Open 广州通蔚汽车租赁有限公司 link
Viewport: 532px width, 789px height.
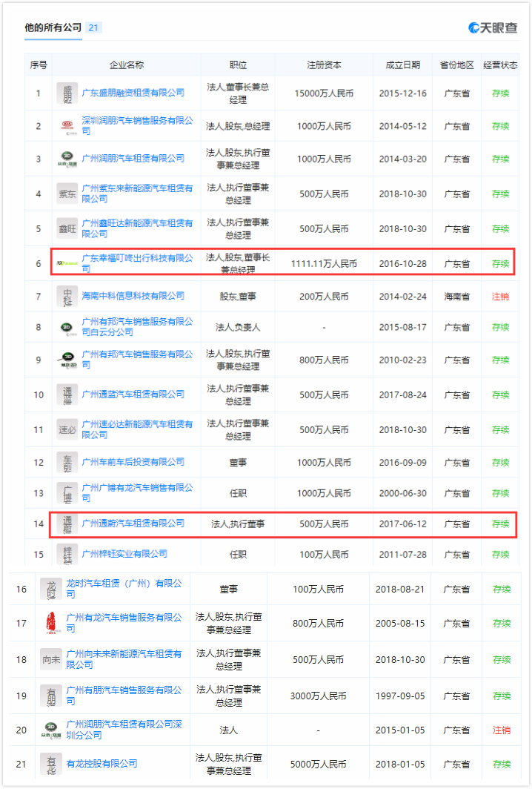pyautogui.click(x=133, y=524)
